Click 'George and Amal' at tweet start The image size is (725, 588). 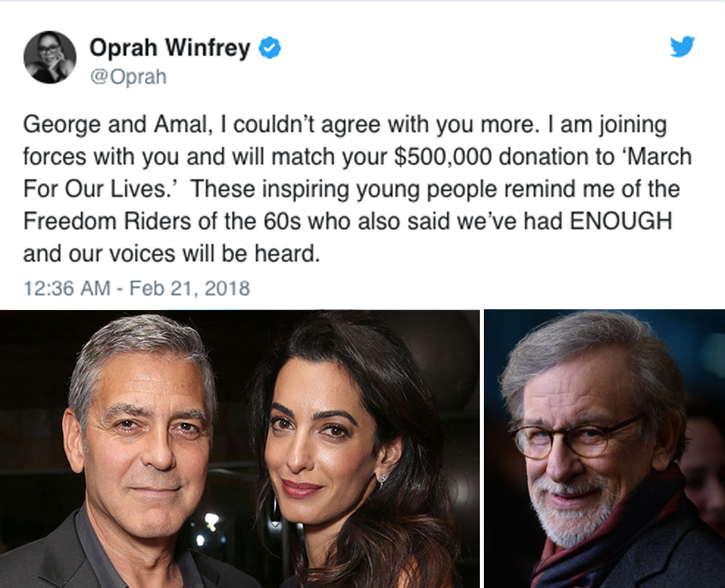point(101,126)
